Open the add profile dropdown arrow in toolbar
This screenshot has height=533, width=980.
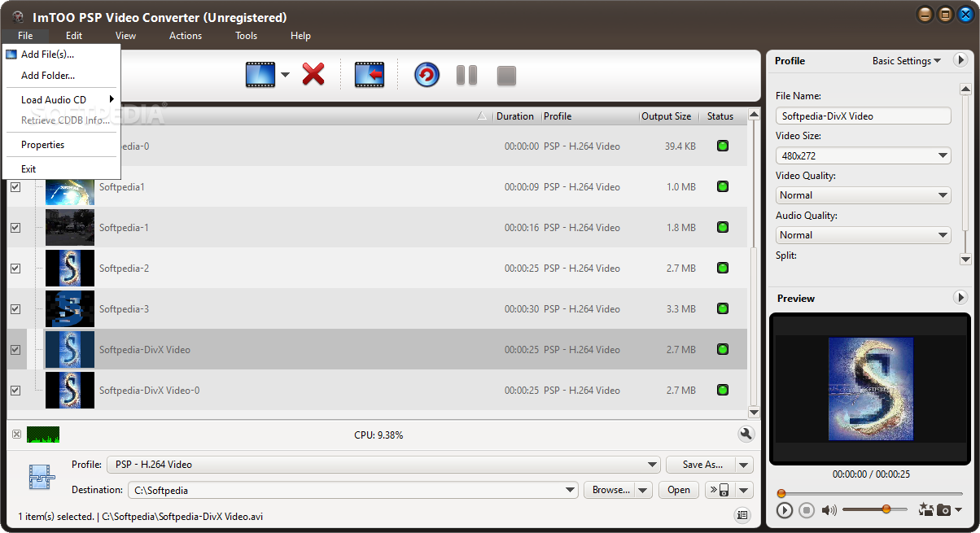coord(285,76)
